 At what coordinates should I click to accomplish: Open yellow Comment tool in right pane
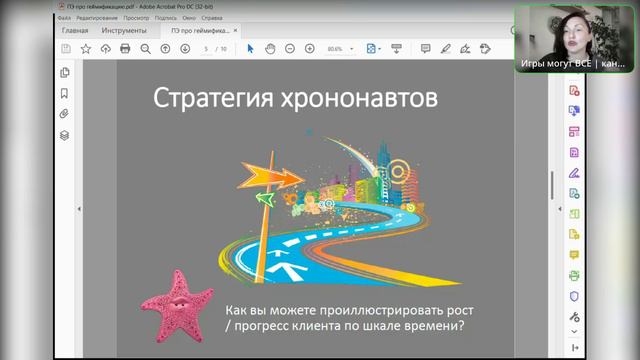click(574, 255)
